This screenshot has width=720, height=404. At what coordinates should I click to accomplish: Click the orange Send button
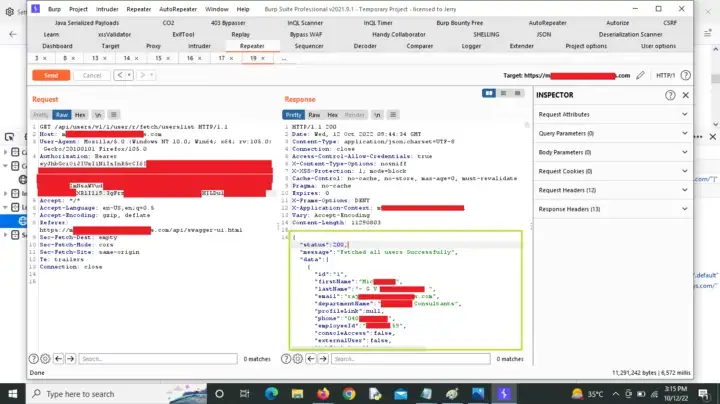[x=51, y=75]
